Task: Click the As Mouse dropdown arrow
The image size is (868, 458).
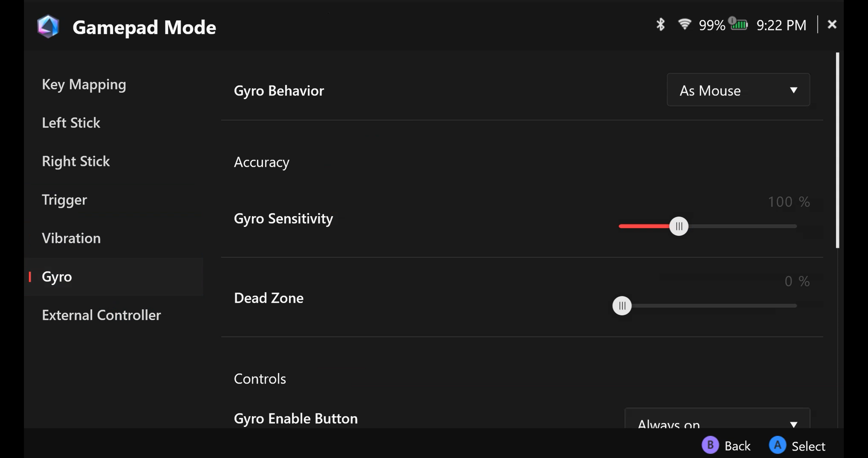Action: pyautogui.click(x=794, y=90)
